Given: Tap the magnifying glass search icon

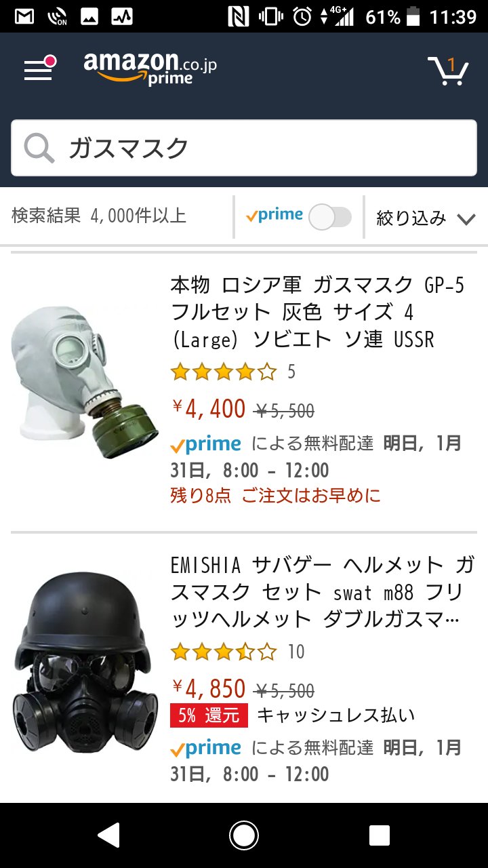Looking at the screenshot, I should pyautogui.click(x=39, y=148).
